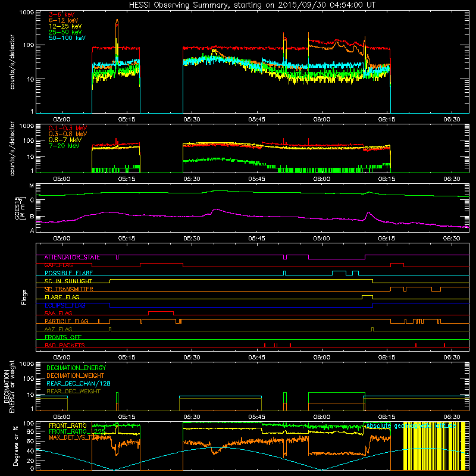Click the M class tick on GOES axis
The height and width of the screenshot is (476, 476).
pyautogui.click(x=32, y=186)
